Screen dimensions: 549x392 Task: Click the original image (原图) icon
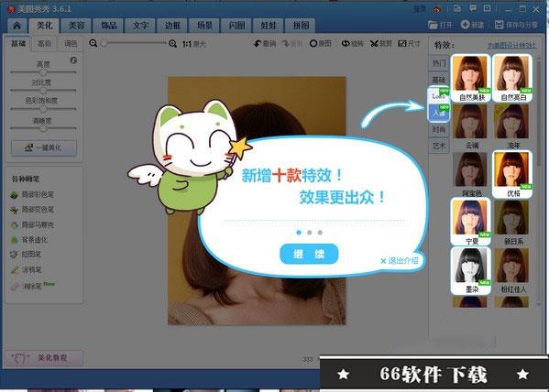point(313,43)
